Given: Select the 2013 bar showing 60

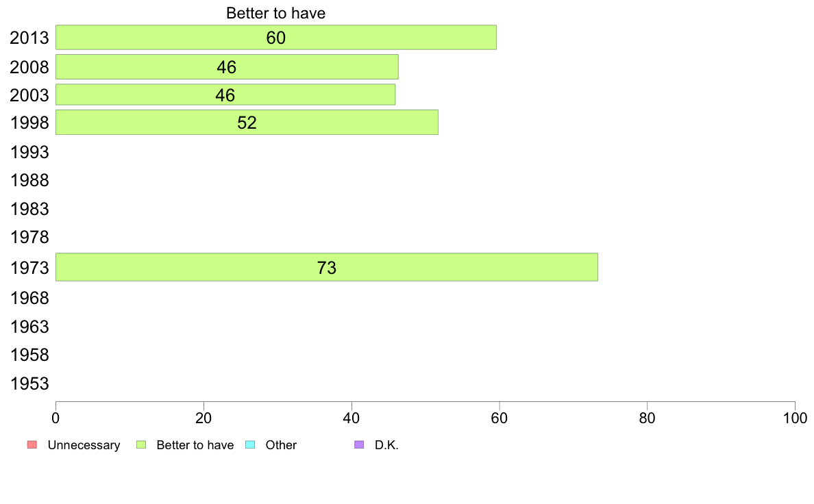Looking at the screenshot, I should [276, 38].
